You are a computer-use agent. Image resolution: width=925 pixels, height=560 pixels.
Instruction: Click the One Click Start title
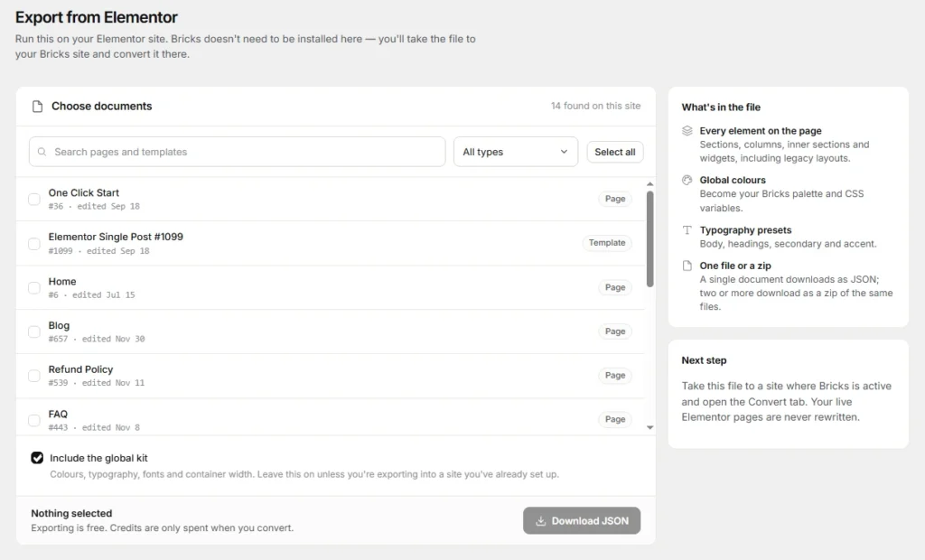[x=84, y=193]
